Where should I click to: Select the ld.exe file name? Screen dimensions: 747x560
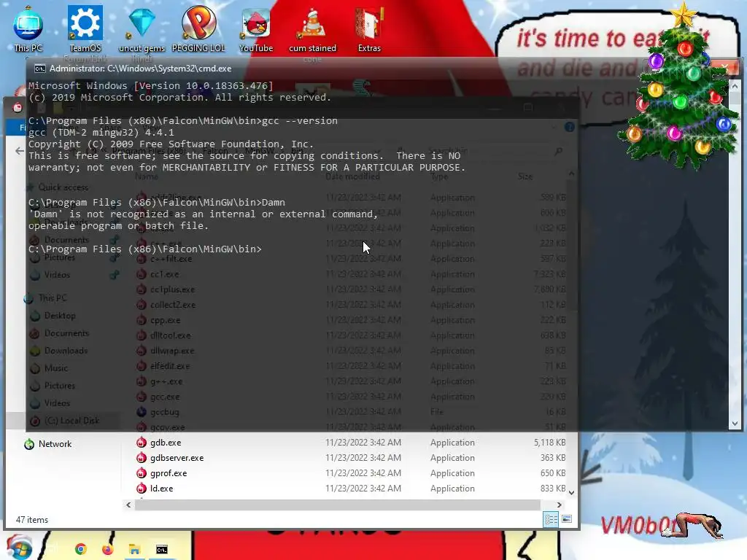coord(161,488)
